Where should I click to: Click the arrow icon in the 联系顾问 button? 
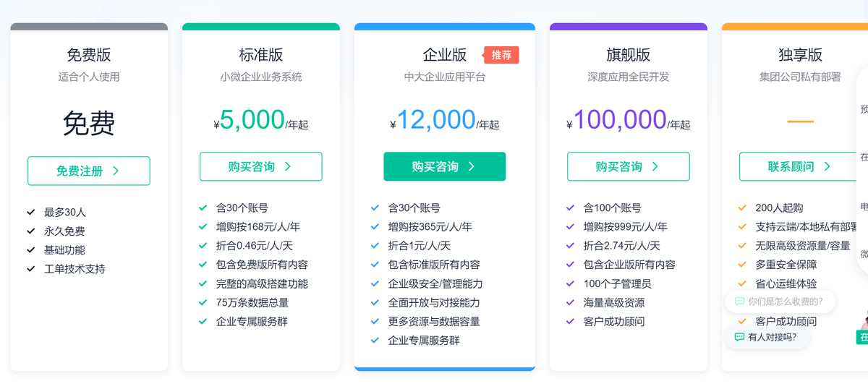tap(827, 166)
